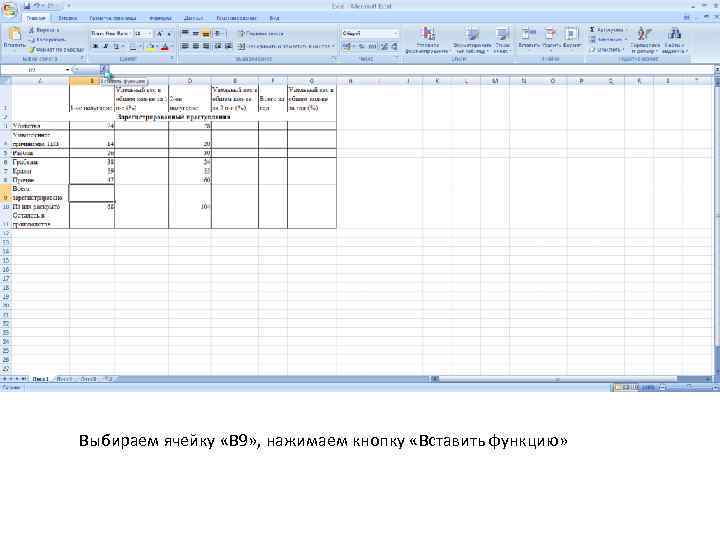Toggle italic formatting
The height and width of the screenshot is (540, 720).
tap(106, 46)
